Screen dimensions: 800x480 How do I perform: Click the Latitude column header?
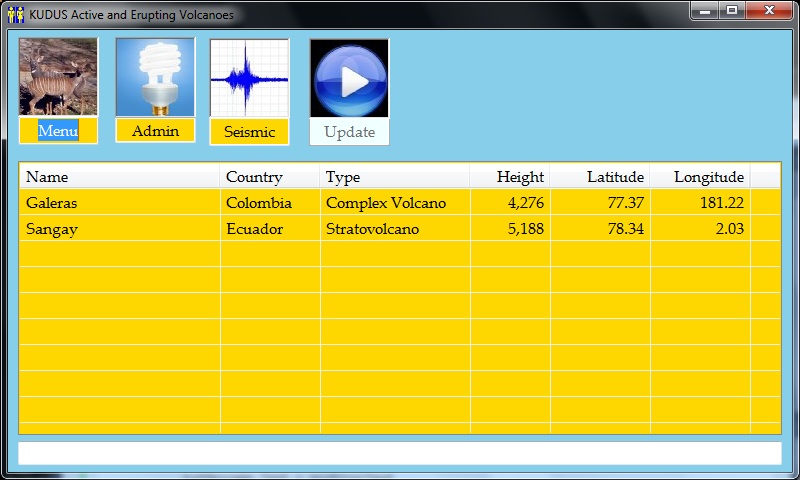(600, 177)
